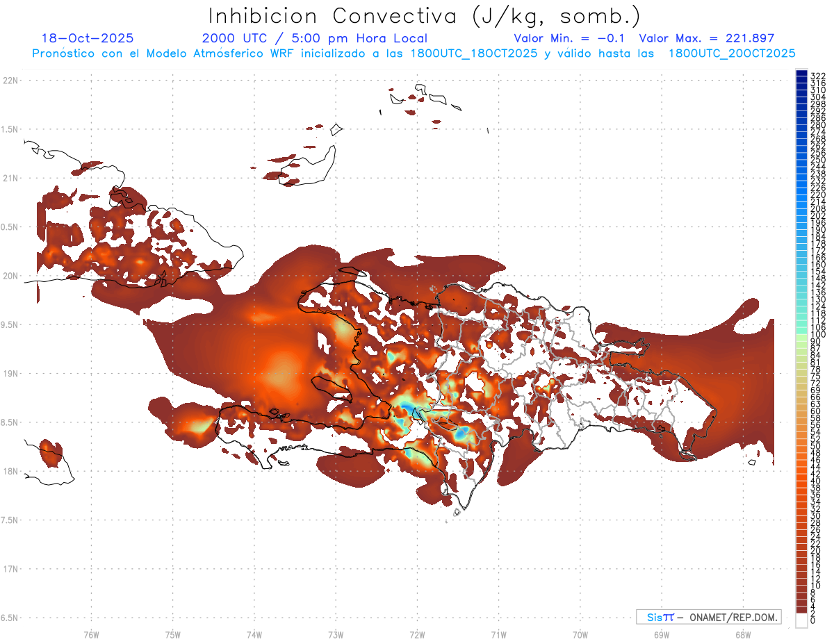Screen dimensions: 834x644
Task: Click the 22N latitude label
Action: pyautogui.click(x=10, y=81)
